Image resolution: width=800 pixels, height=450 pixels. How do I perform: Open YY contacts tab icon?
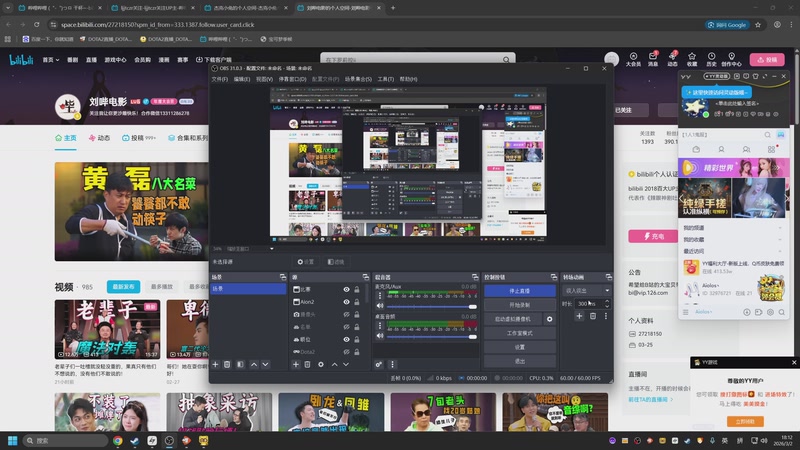[x=721, y=149]
